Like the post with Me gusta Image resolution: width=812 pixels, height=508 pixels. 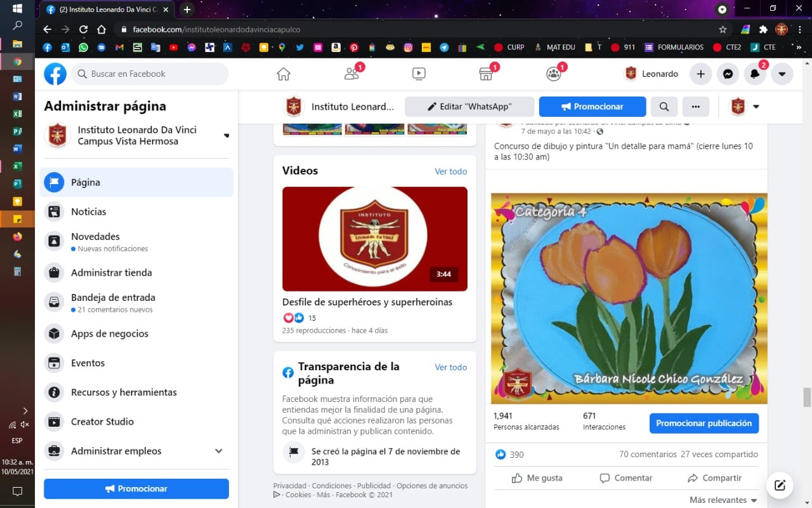point(537,478)
